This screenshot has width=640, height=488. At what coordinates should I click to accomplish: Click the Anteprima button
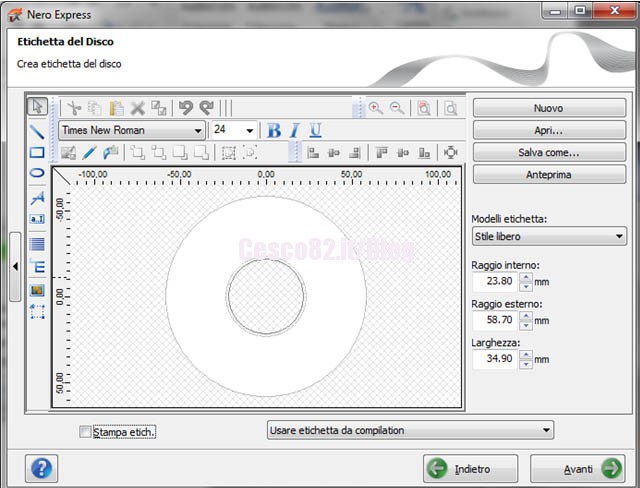tap(549, 175)
